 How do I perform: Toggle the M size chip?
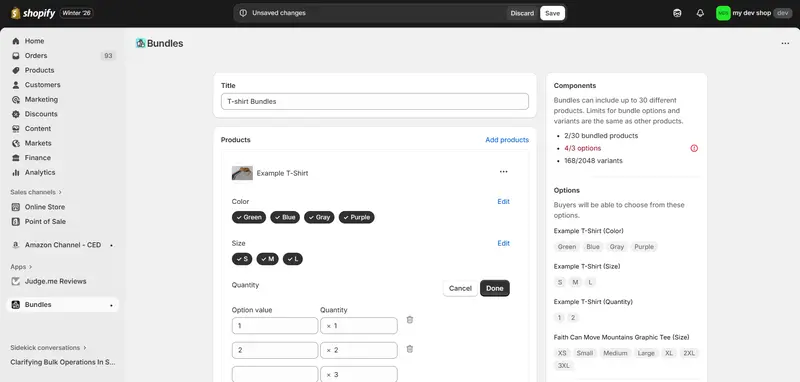[267, 259]
